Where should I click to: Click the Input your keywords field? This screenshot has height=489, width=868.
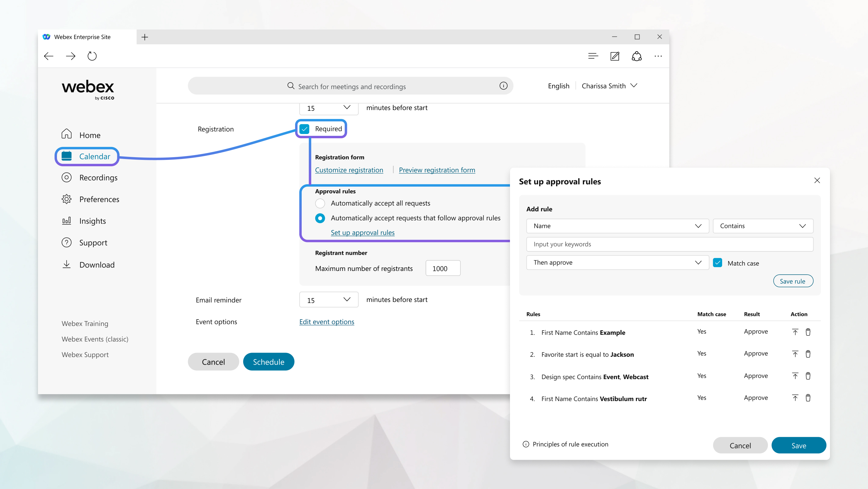[x=669, y=244]
